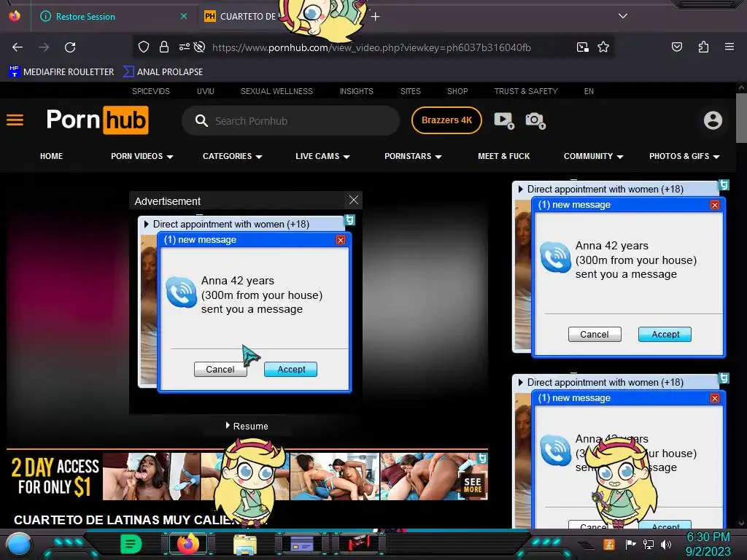
Task: Expand the CATEGORIES dropdown
Action: [233, 156]
